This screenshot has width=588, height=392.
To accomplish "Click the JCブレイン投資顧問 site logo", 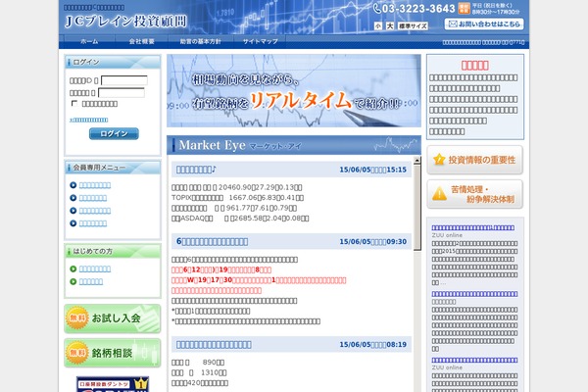I will pos(125,21).
